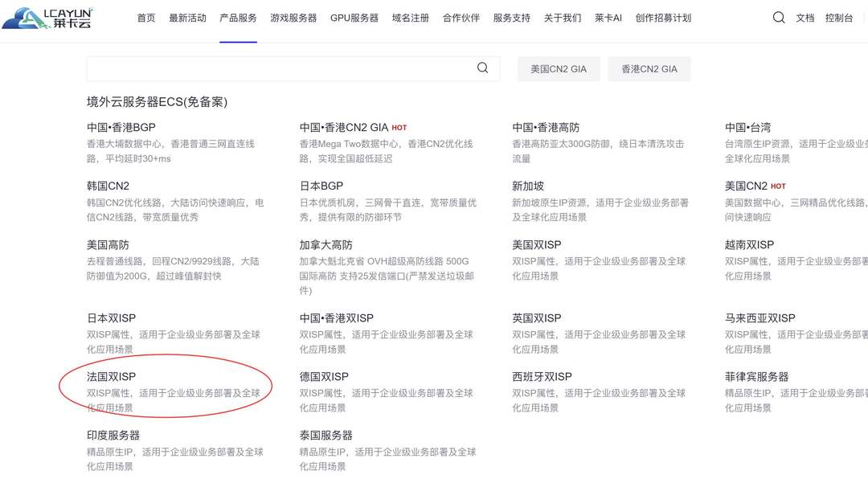
Task: Open the 德国双ISP product link
Action: coord(324,377)
